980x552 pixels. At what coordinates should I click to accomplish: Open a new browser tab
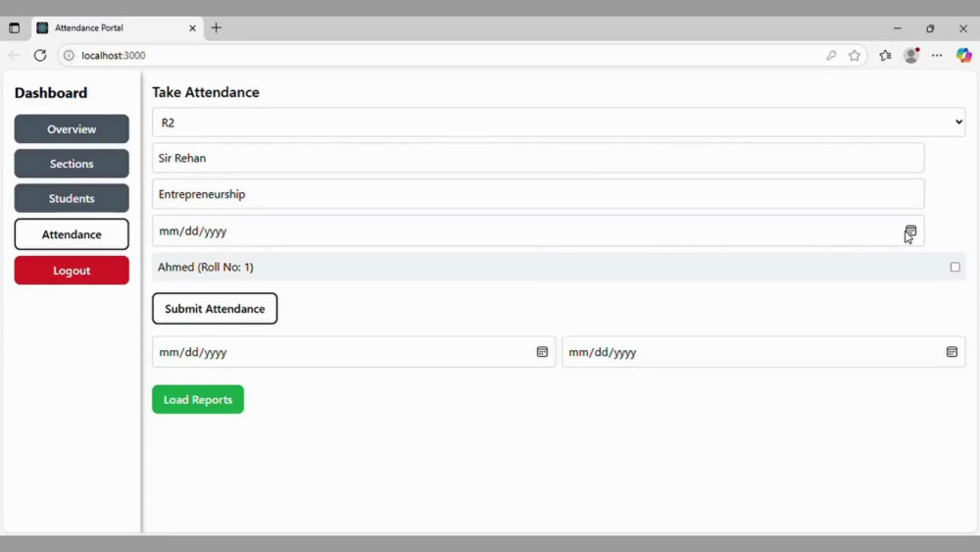[217, 28]
